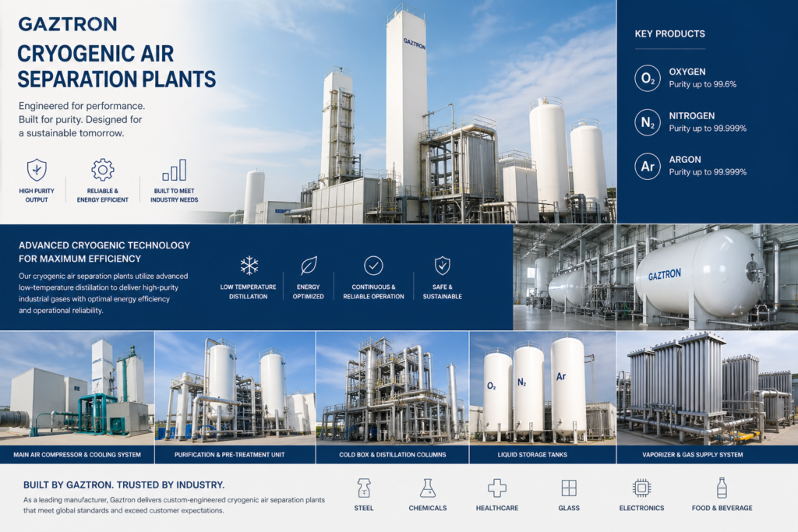Open the Liquid Storage Tanks photo
This screenshot has width=798, height=532.
point(542,388)
